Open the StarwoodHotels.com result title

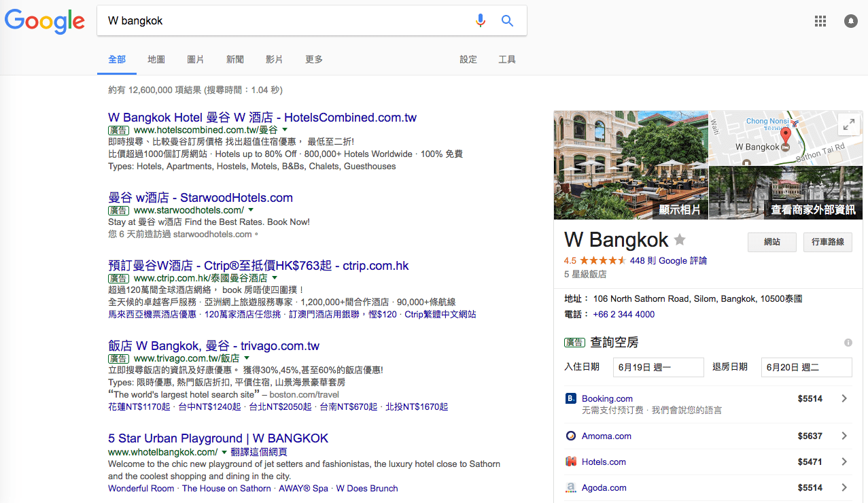pyautogui.click(x=201, y=198)
